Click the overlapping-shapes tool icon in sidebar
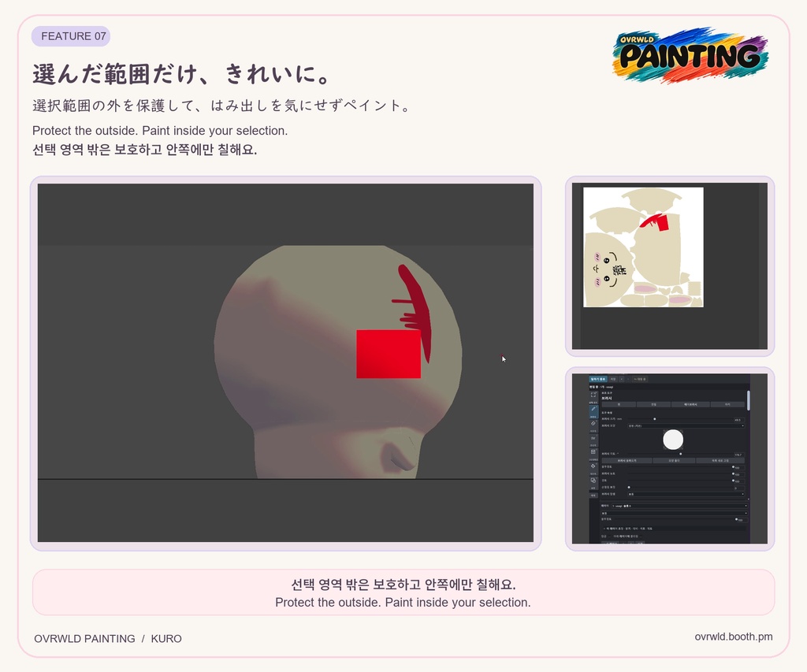 [x=593, y=481]
